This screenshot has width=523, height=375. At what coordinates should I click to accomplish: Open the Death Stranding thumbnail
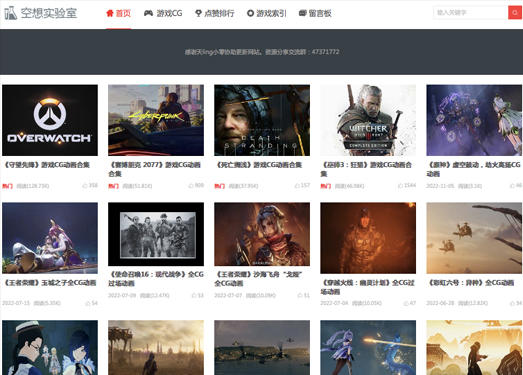pyautogui.click(x=262, y=120)
